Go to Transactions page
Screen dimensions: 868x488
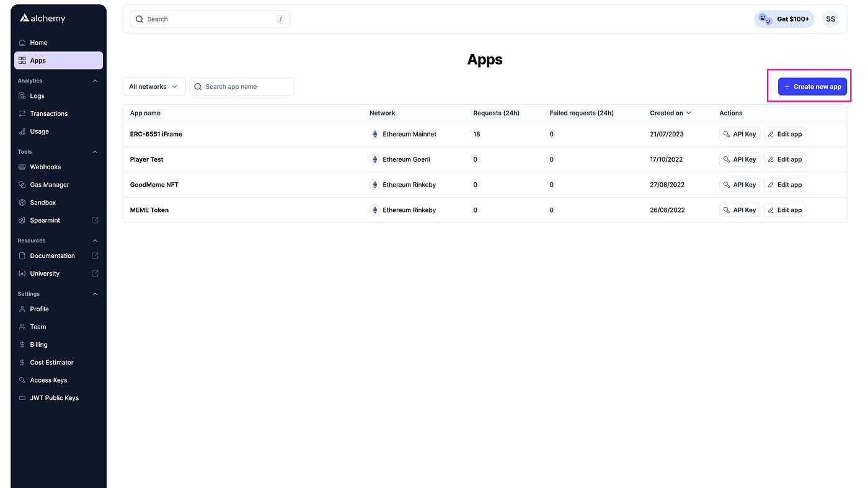(58, 114)
